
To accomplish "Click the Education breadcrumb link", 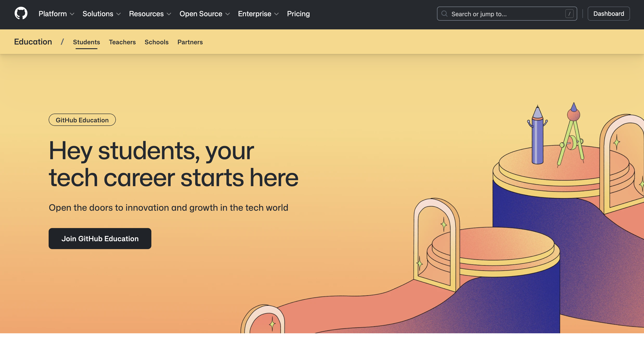I will [x=33, y=42].
